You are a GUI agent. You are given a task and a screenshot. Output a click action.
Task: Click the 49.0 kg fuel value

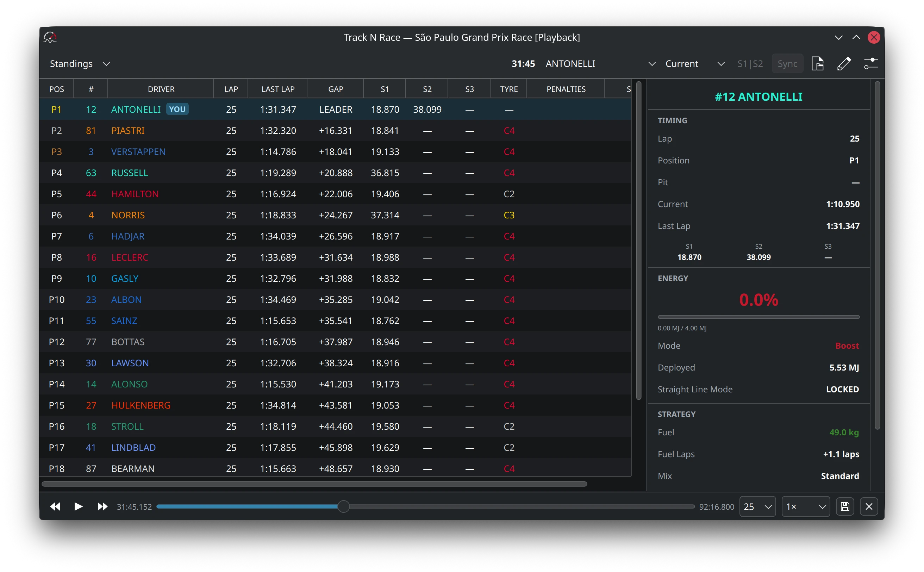(844, 432)
